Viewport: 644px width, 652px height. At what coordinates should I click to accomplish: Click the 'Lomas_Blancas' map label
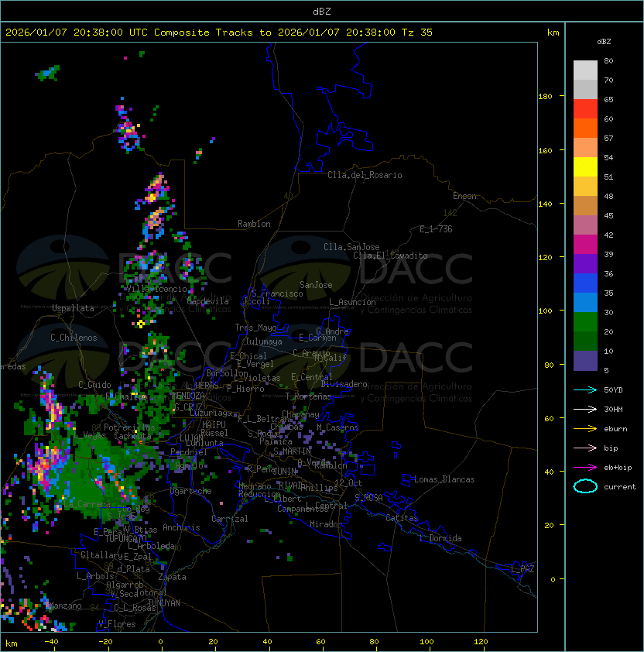pyautogui.click(x=444, y=479)
